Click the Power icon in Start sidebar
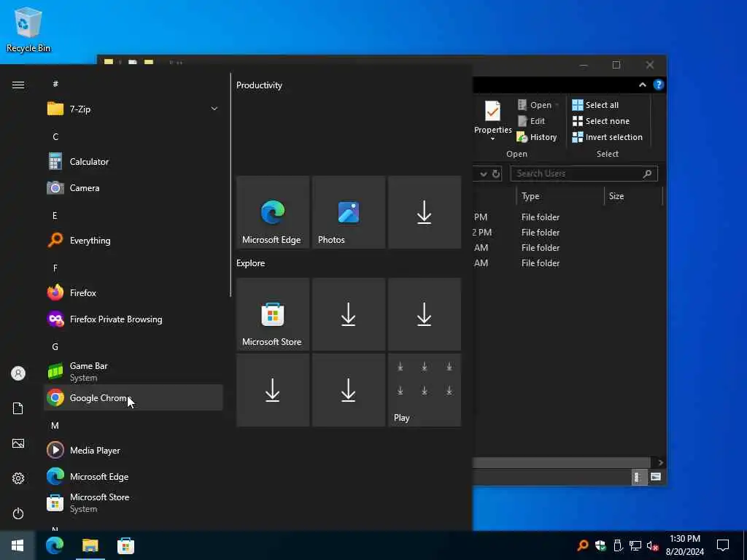Screen dimensions: 747x560 click(x=18, y=513)
